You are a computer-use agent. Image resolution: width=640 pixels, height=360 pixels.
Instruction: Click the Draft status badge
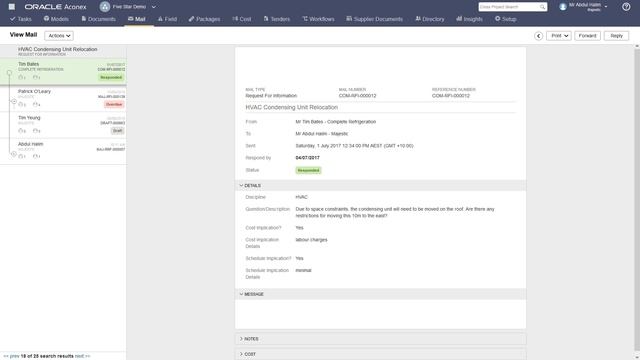(x=118, y=131)
